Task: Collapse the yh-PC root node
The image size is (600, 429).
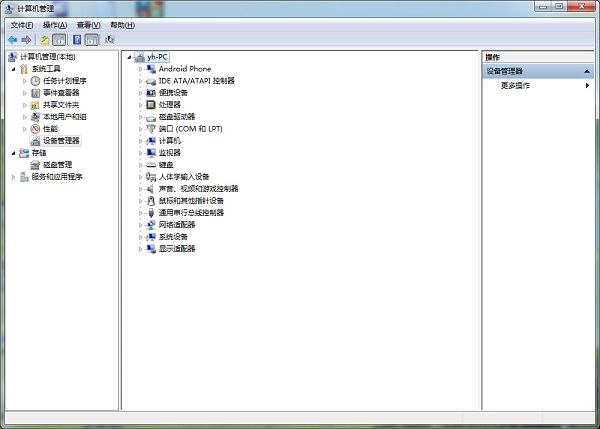Action: (130, 57)
